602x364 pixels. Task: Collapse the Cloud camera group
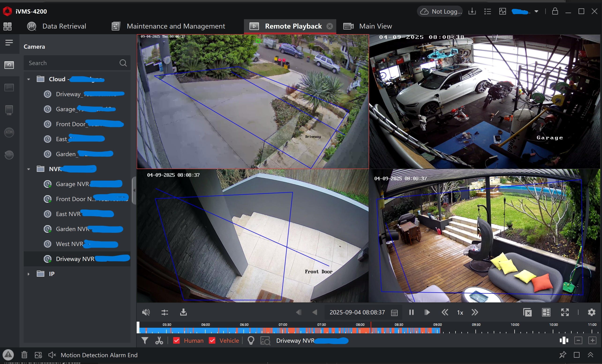(29, 79)
